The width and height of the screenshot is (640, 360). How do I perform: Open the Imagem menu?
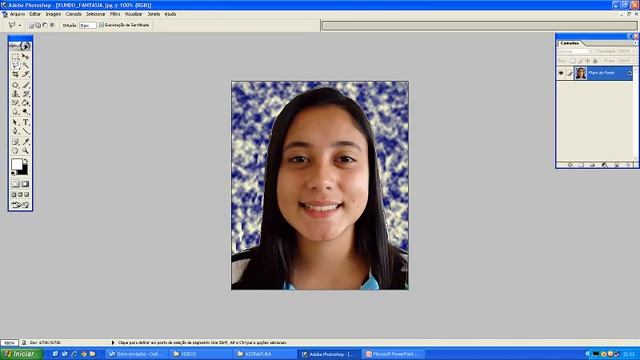[53, 14]
